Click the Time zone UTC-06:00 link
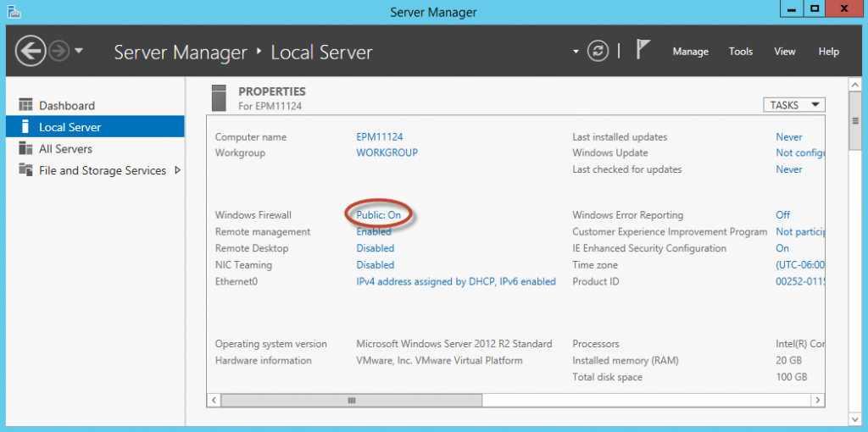 (800, 264)
